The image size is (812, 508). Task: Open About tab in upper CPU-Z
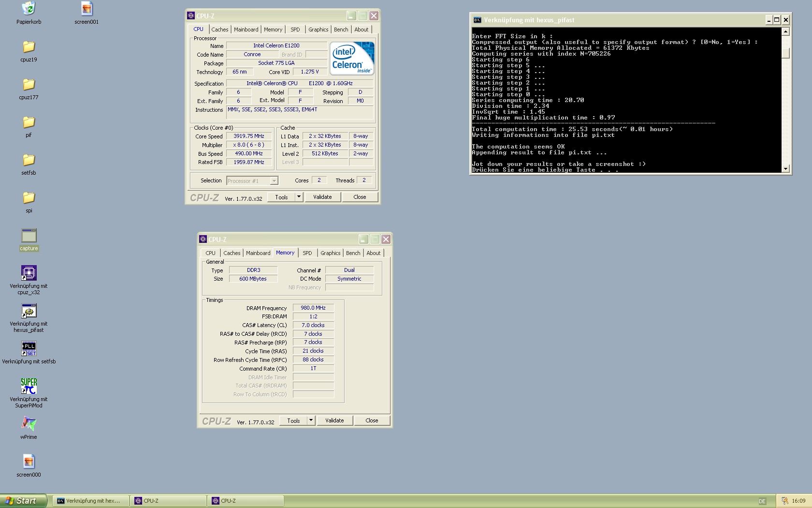361,30
